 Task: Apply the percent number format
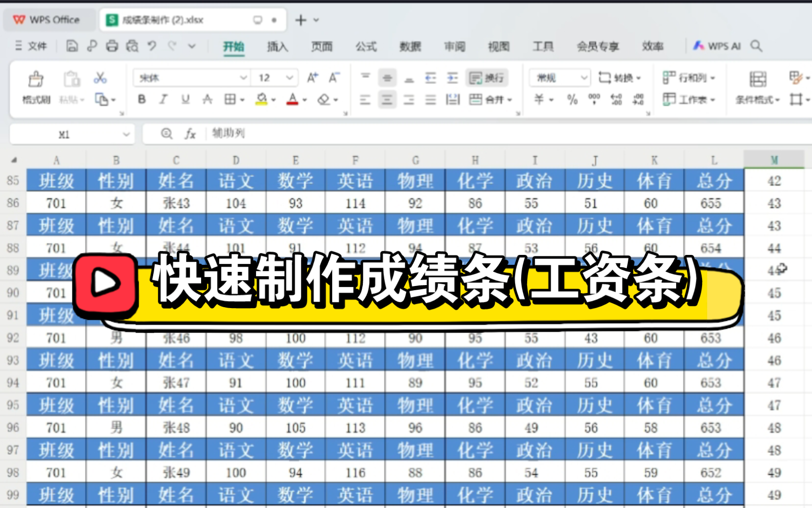[x=571, y=99]
